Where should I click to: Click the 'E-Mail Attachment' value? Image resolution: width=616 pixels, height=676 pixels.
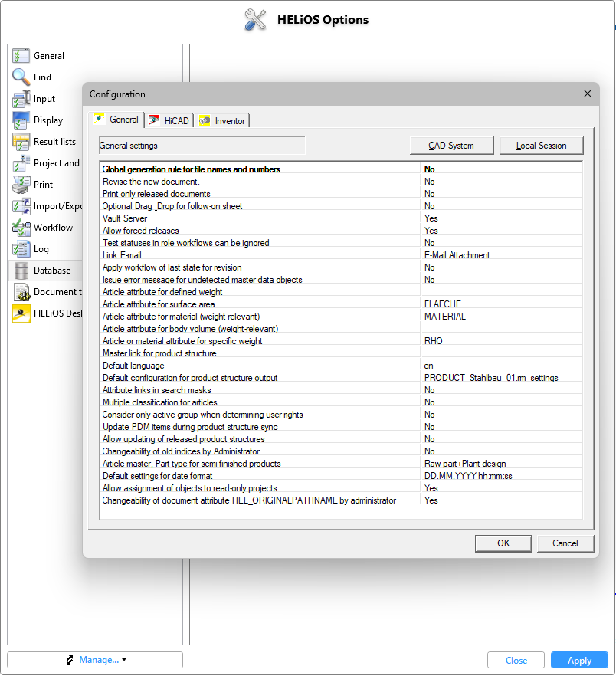pos(457,255)
